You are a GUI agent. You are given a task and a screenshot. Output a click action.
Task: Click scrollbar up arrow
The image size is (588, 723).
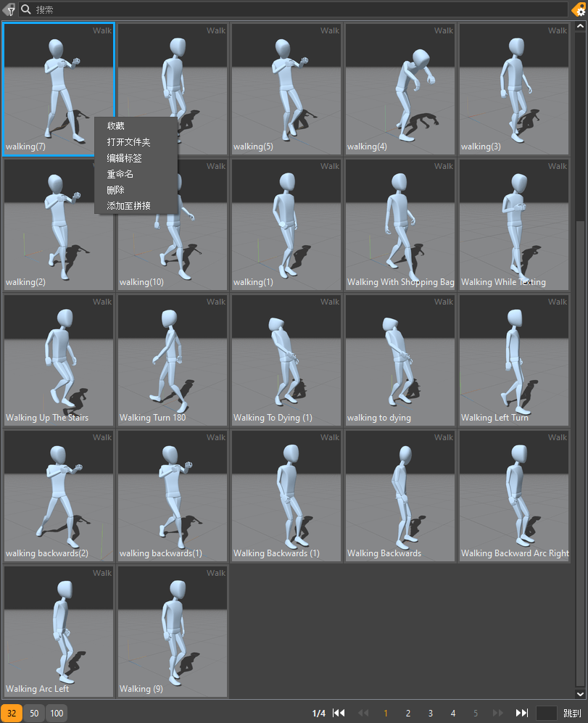[x=580, y=26]
